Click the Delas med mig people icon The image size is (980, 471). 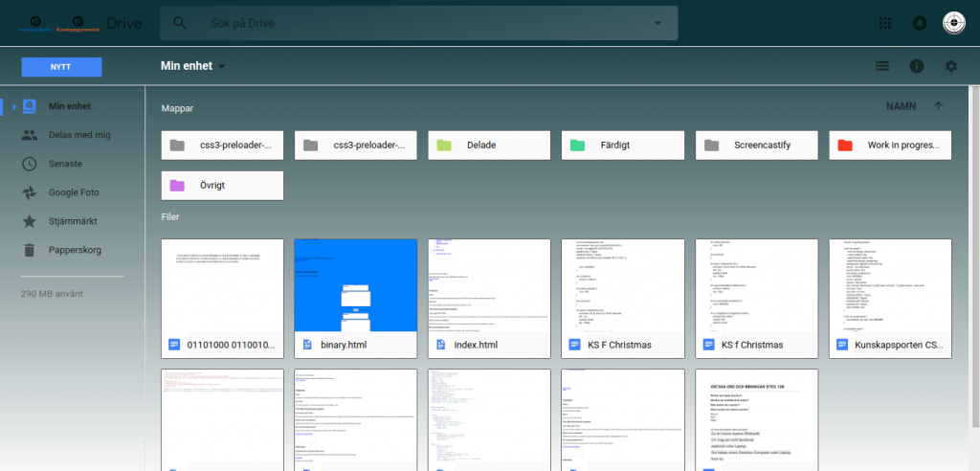coord(30,135)
